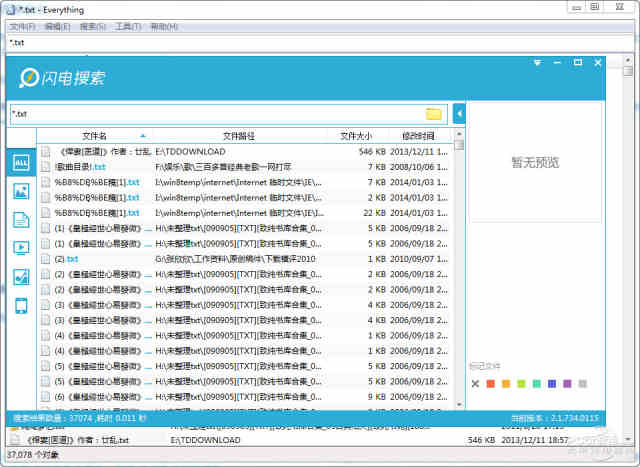Click 闪电搜索 search field containing *.txt
The height and width of the screenshot is (467, 640).
coord(229,114)
